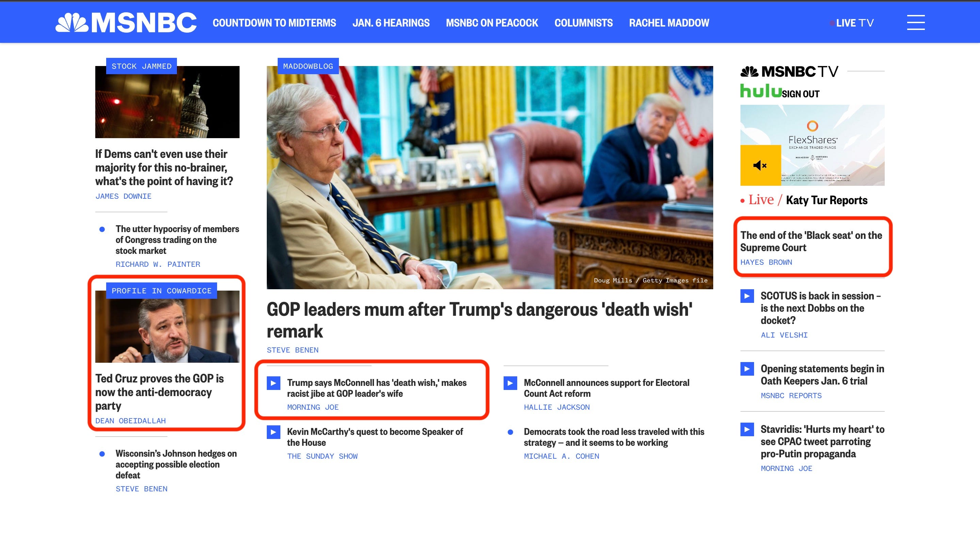Open Stavridis CPAC tweet story

tap(822, 442)
